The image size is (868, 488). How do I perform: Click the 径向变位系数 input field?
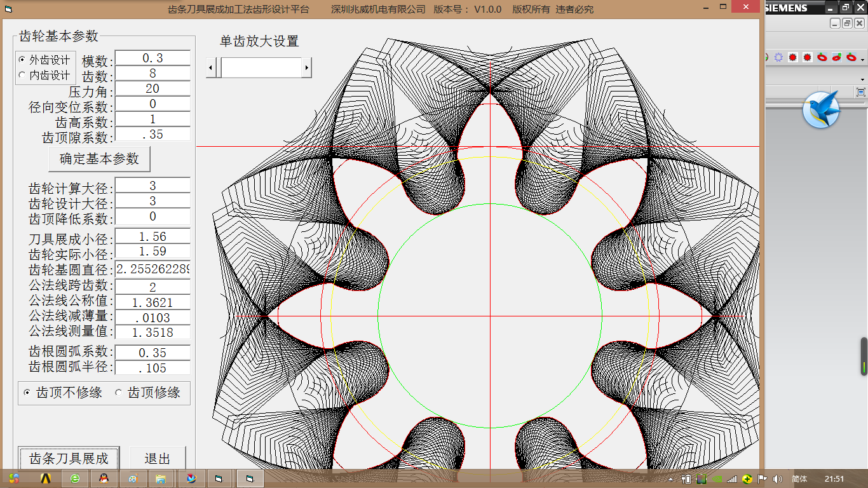click(x=153, y=104)
